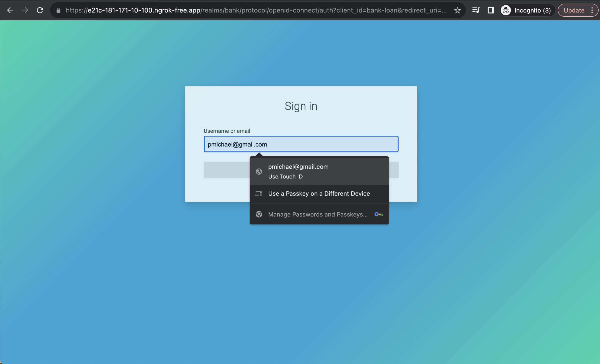Click the globe icon beside the passkey entry
The height and width of the screenshot is (364, 600).
[x=259, y=171]
